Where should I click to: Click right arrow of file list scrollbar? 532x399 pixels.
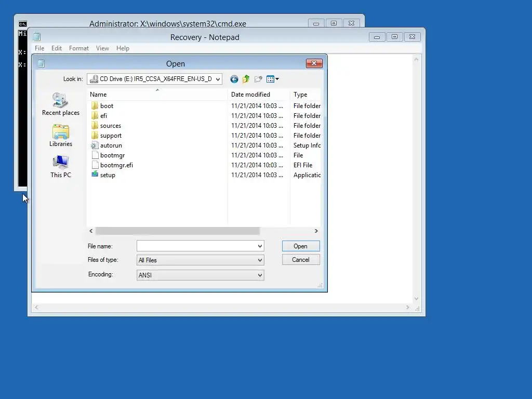316,231
